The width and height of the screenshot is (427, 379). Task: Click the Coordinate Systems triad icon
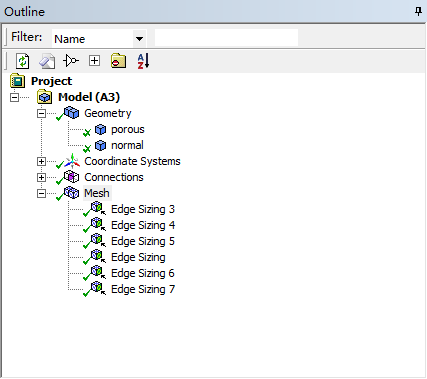[x=72, y=161]
